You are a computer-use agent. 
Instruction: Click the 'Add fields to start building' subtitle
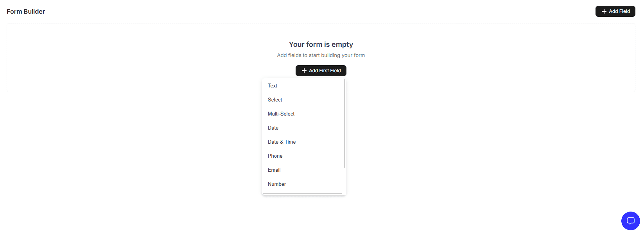321,55
